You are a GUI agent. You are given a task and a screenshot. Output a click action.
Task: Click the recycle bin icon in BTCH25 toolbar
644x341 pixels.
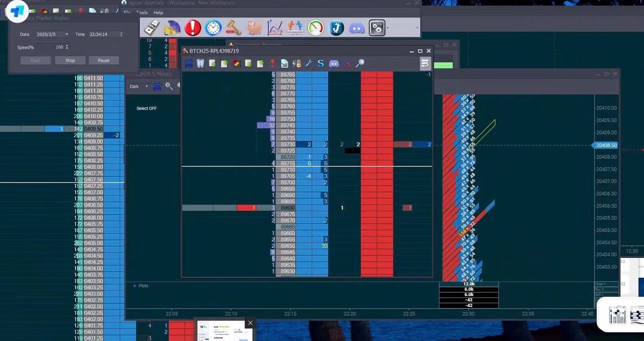point(200,63)
